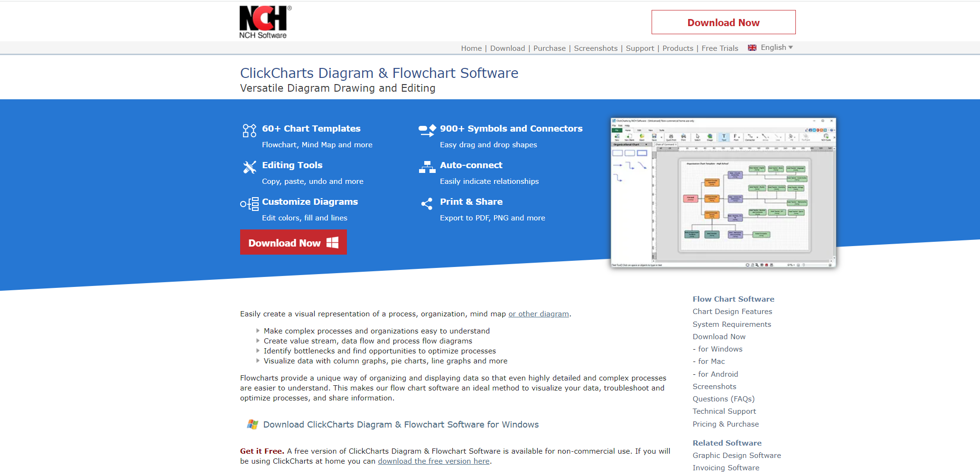Image resolution: width=980 pixels, height=476 pixels.
Task: Open the Questions (FAQs) sidebar link
Action: [723, 399]
